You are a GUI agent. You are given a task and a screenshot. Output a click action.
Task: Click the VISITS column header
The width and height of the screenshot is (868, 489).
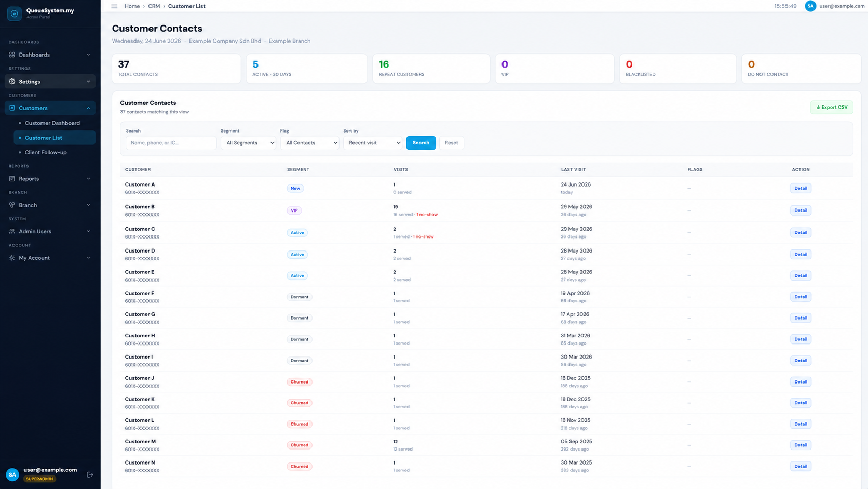pos(401,170)
